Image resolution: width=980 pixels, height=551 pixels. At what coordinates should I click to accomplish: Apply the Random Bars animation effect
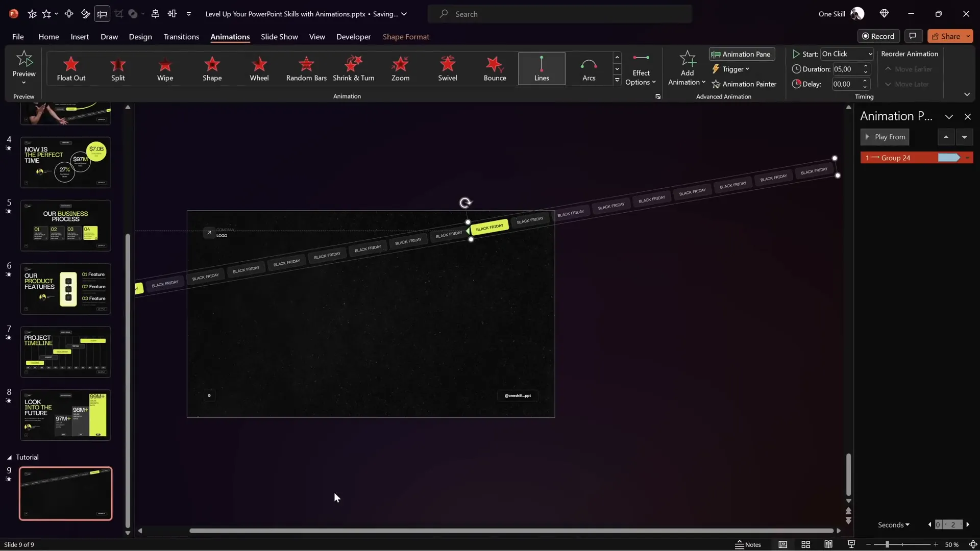tap(306, 68)
